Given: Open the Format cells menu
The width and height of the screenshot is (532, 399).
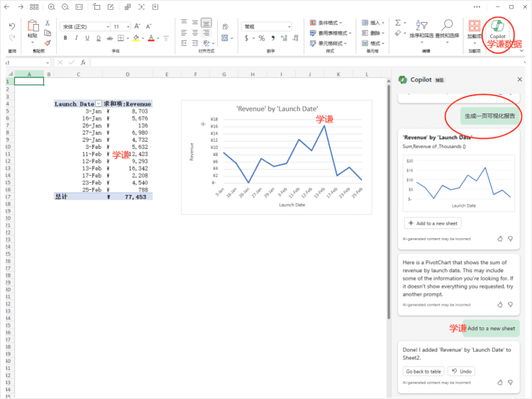Looking at the screenshot, I should pyautogui.click(x=373, y=43).
